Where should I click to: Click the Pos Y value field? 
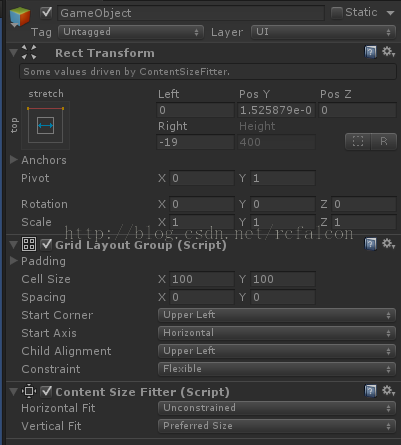tap(276, 110)
